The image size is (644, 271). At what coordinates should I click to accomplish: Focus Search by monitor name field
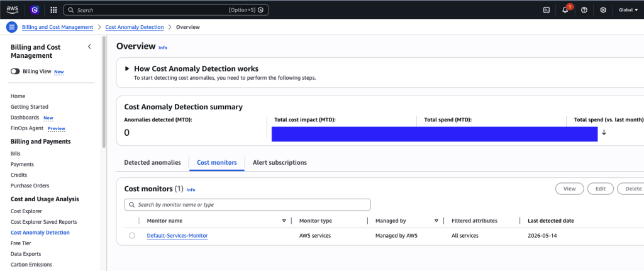[247, 204]
